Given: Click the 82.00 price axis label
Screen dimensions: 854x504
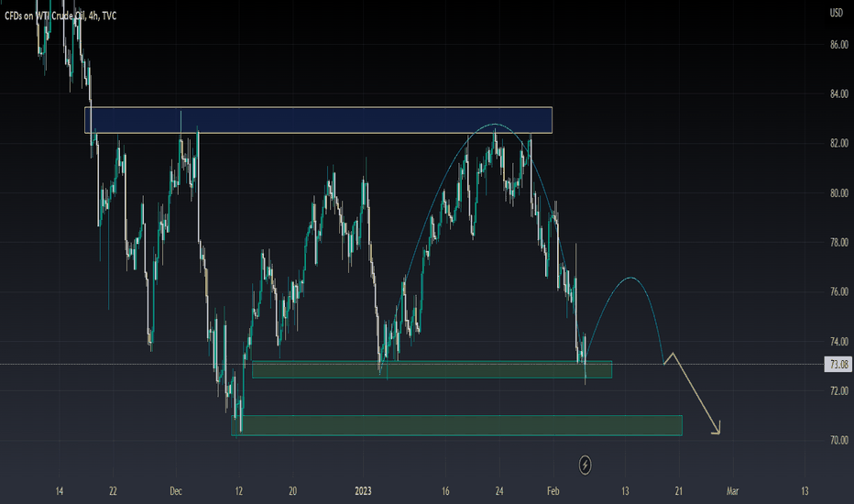Looking at the screenshot, I should [838, 143].
